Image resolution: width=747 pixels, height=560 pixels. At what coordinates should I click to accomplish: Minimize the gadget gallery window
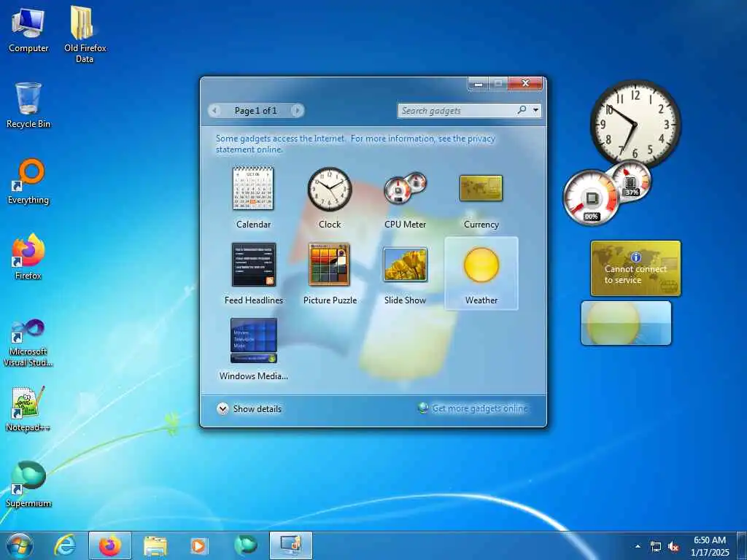coord(479,84)
